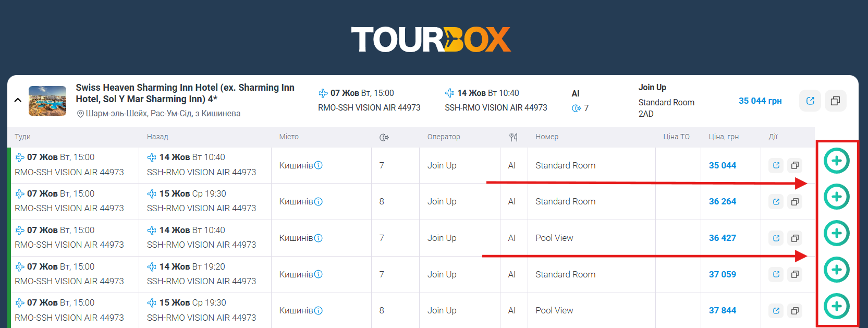This screenshot has height=328, width=868.
Task: Open the hotel thumbnail image
Action: [x=47, y=101]
